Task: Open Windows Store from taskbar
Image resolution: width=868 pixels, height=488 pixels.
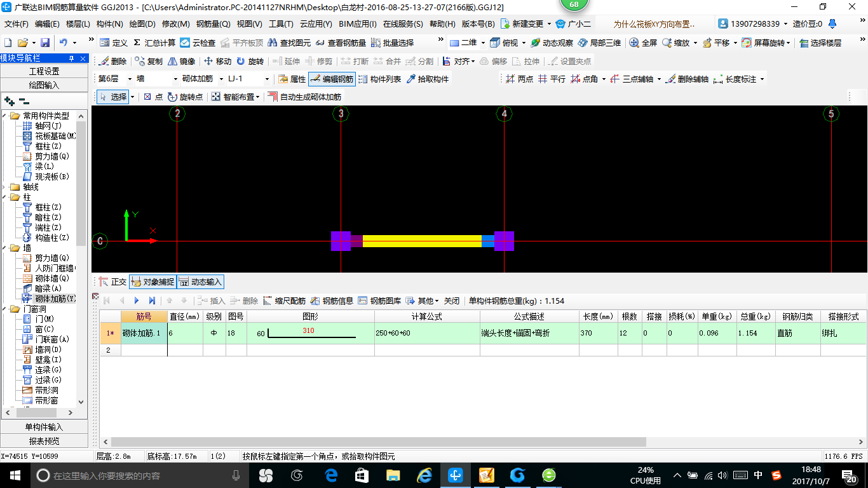Action: click(x=362, y=475)
